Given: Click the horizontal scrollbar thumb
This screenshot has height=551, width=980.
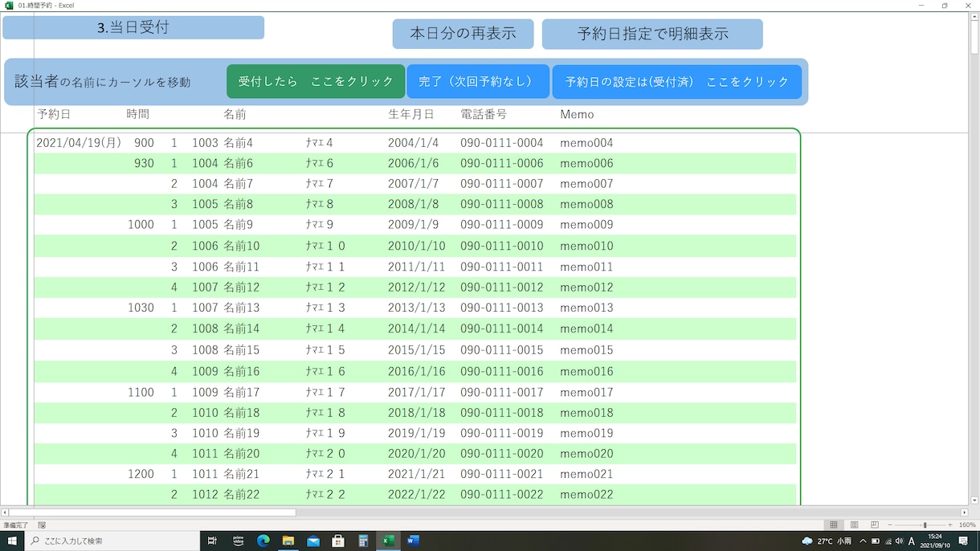Looking at the screenshot, I should click(x=152, y=512).
